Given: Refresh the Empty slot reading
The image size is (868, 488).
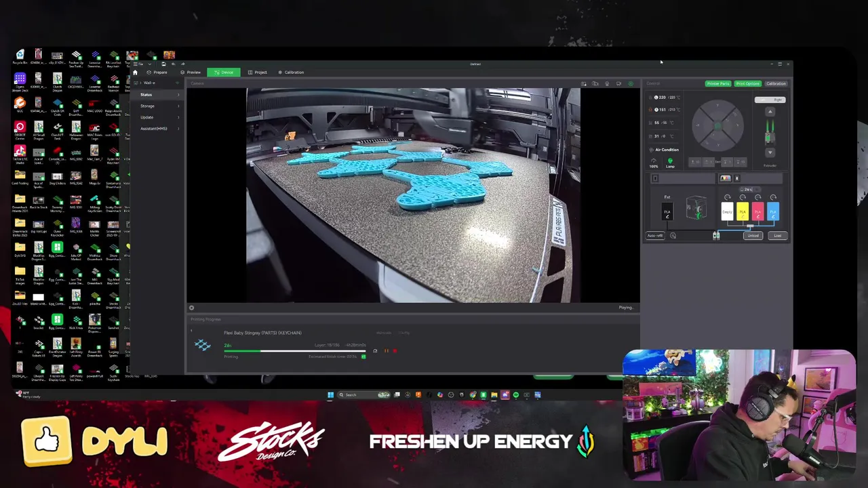Looking at the screenshot, I should point(727,197).
